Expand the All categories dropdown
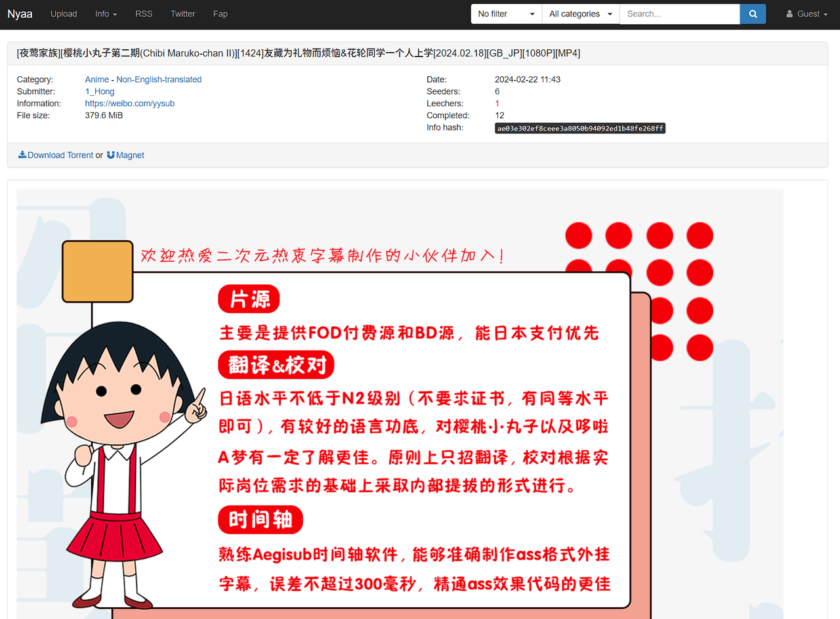840x619 pixels. click(580, 14)
